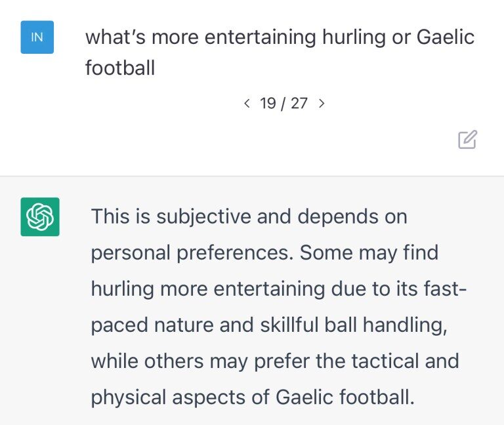504x425 pixels.
Task: Click the word entertaining in the question
Action: click(261, 37)
